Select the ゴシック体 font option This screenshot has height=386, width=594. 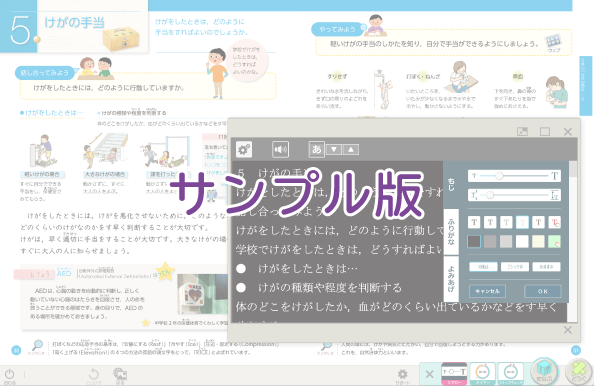514,267
